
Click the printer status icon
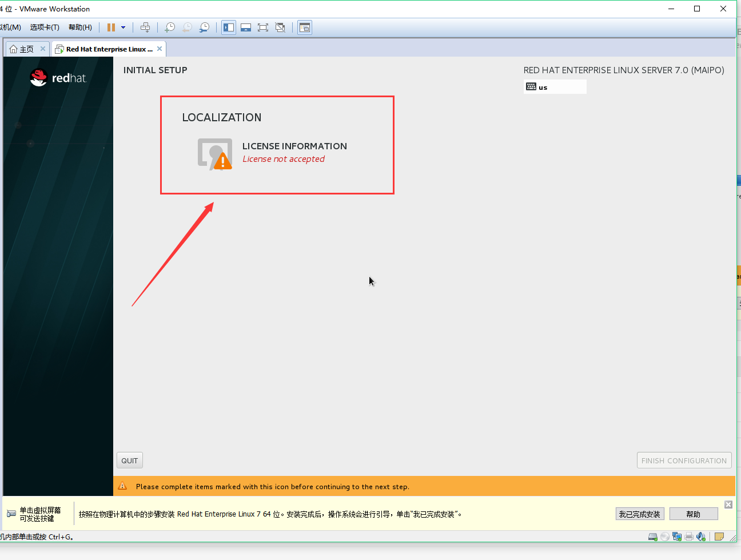(x=689, y=537)
